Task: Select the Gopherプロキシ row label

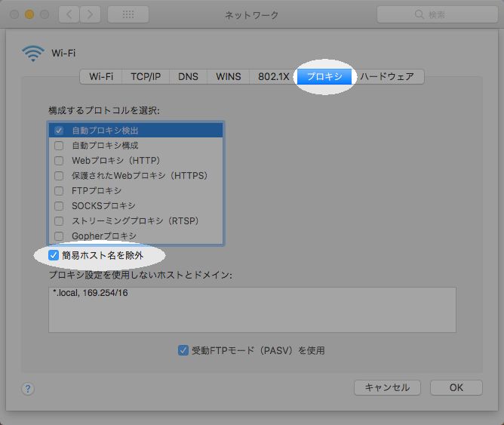Action: point(104,236)
